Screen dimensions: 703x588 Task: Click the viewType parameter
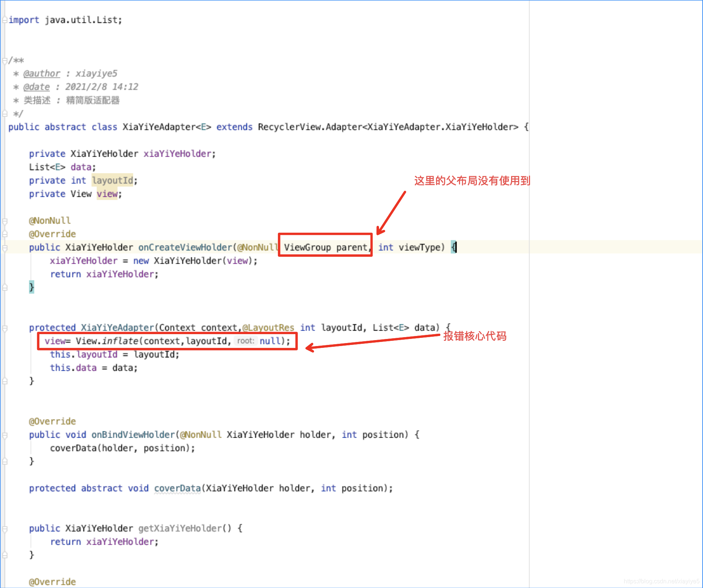tap(420, 248)
